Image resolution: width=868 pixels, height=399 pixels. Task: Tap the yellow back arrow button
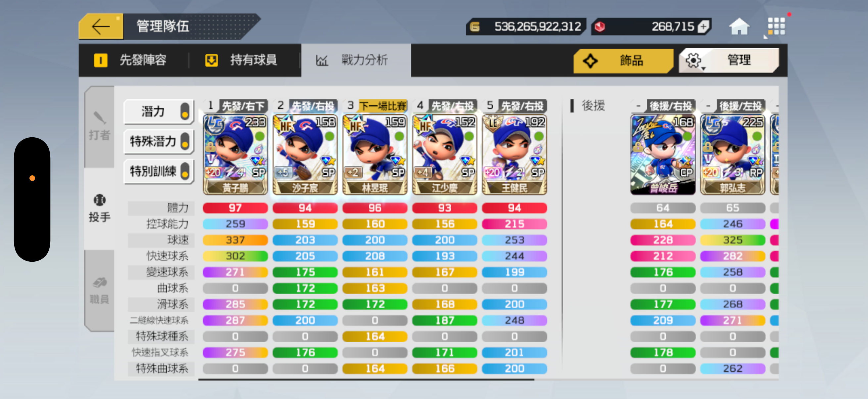(x=101, y=26)
